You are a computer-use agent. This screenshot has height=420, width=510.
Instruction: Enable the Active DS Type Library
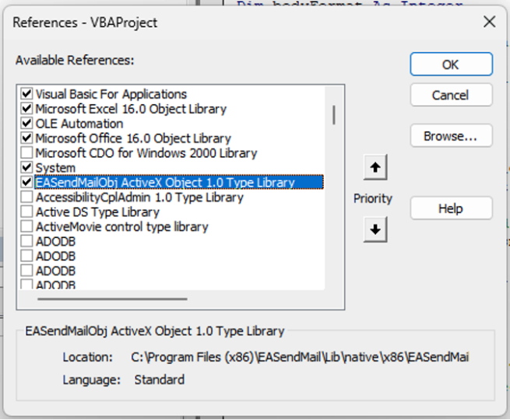[x=27, y=212]
